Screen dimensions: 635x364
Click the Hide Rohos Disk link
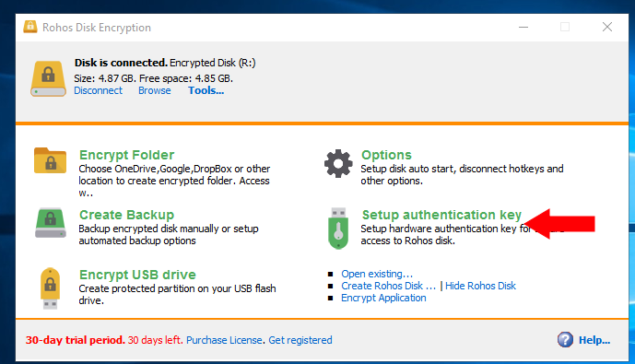[480, 286]
